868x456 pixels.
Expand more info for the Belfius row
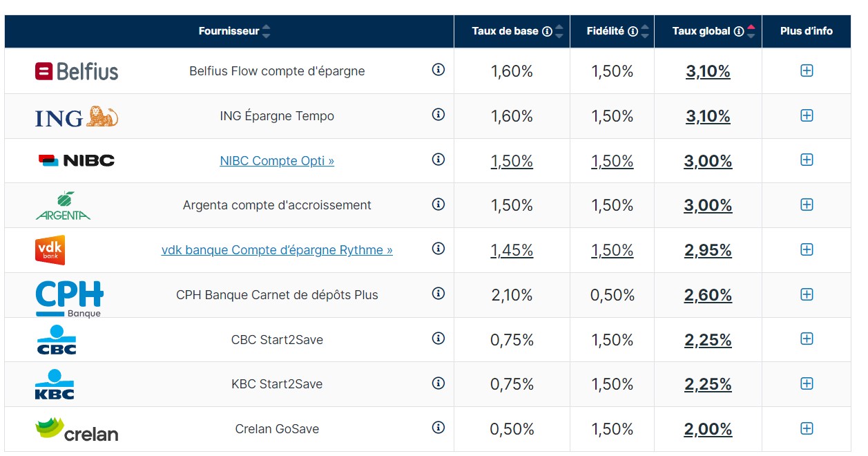click(807, 70)
